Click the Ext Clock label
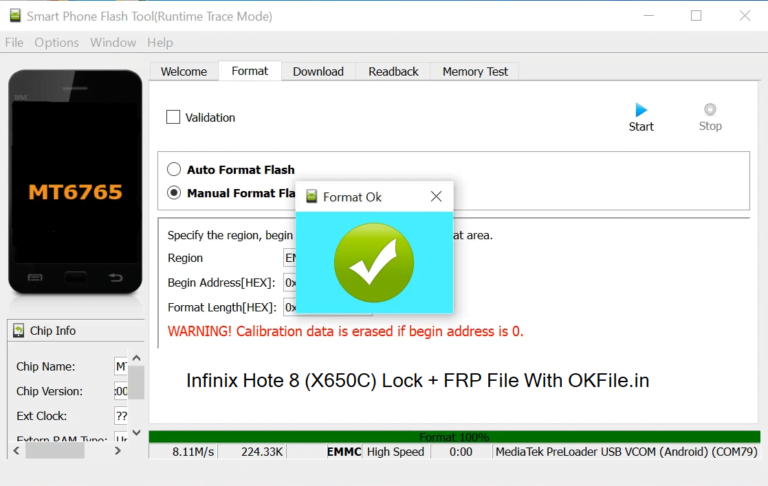Image resolution: width=768 pixels, height=486 pixels. [42, 416]
